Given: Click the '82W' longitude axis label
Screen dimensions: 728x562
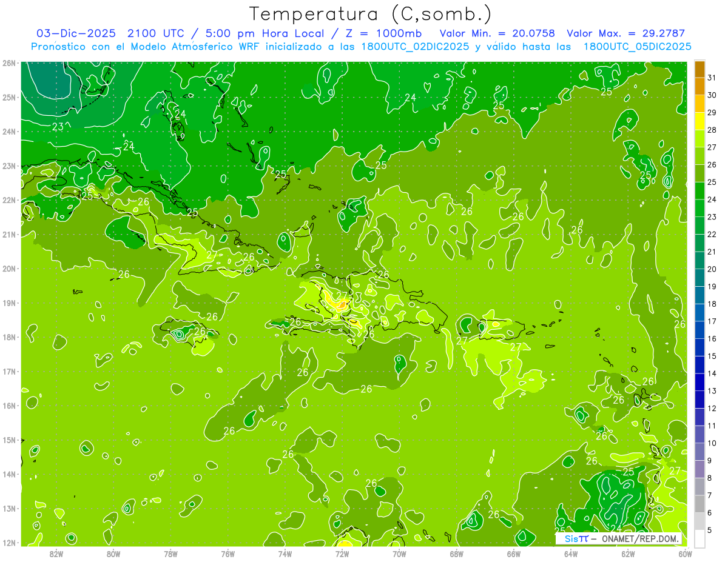Looking at the screenshot, I should [56, 554].
